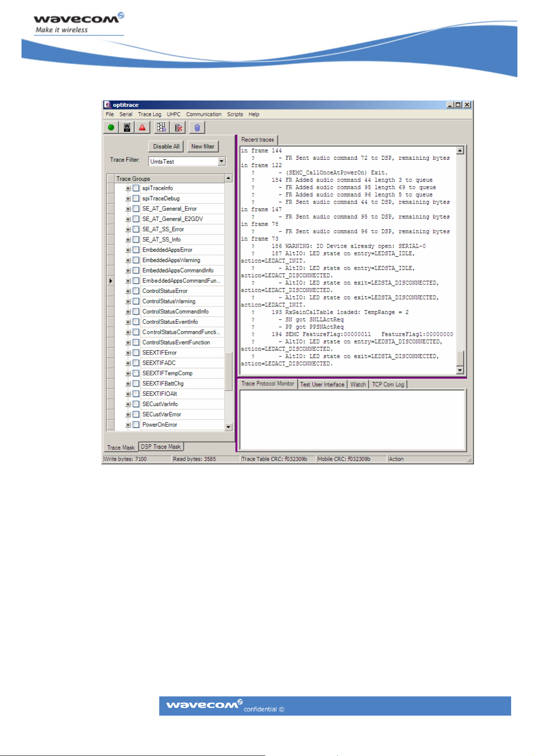Viewport: 534px width, 756px height.
Task: Click the New filter button
Action: click(x=203, y=146)
